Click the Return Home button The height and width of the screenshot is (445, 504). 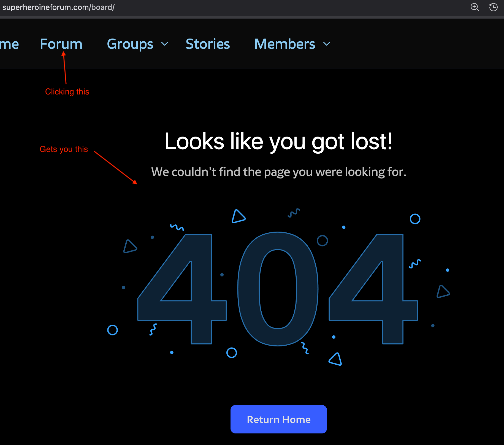(279, 419)
